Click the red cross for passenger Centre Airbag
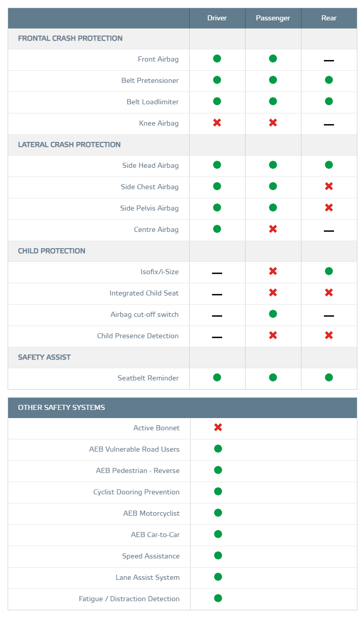The height and width of the screenshot is (620, 364). pyautogui.click(x=273, y=229)
